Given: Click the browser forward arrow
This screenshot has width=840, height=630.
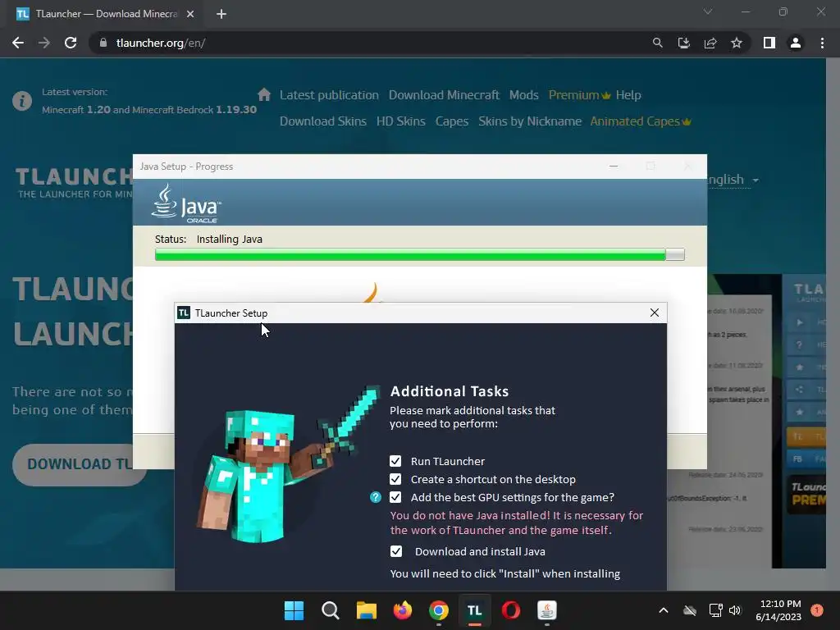Looking at the screenshot, I should tap(44, 43).
